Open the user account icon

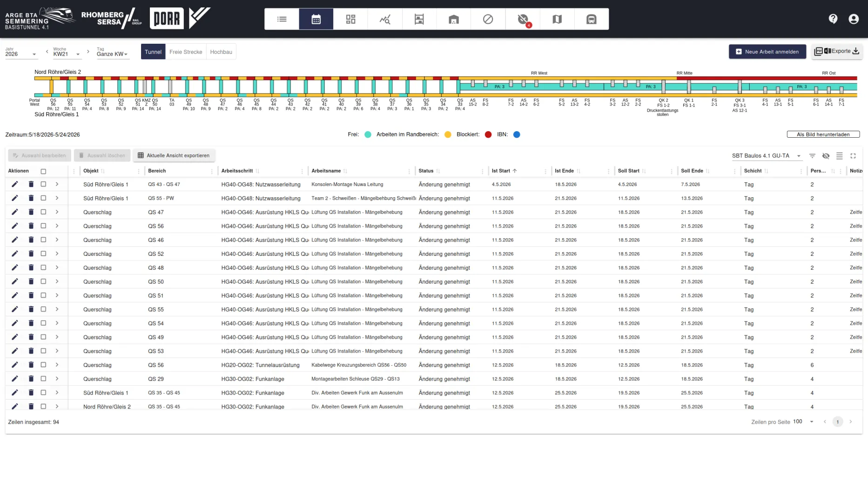(854, 19)
